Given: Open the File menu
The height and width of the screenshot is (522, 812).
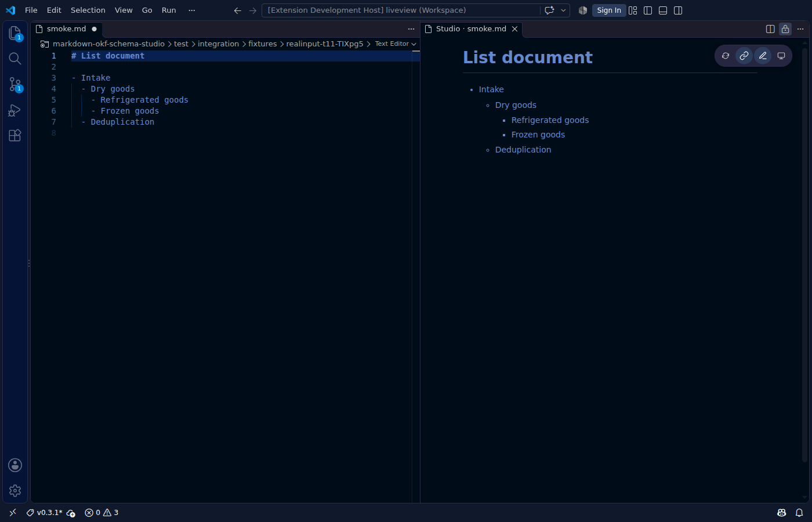Looking at the screenshot, I should [x=31, y=10].
